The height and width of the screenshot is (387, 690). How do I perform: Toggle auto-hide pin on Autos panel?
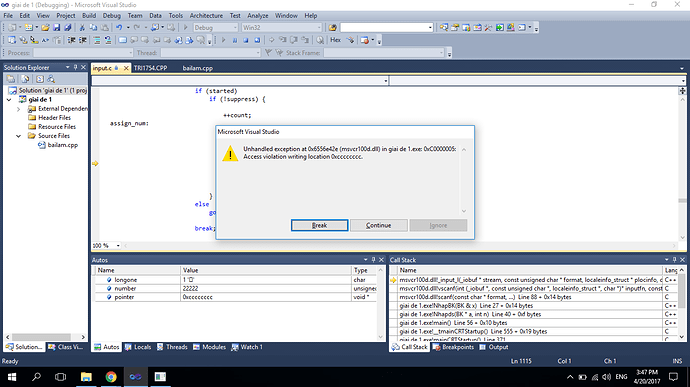point(374,260)
